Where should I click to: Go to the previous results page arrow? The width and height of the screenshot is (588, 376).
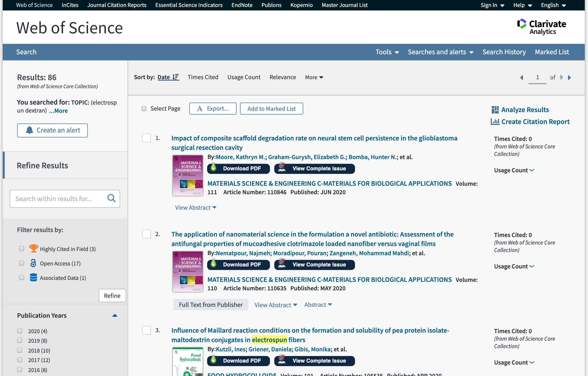(x=522, y=77)
